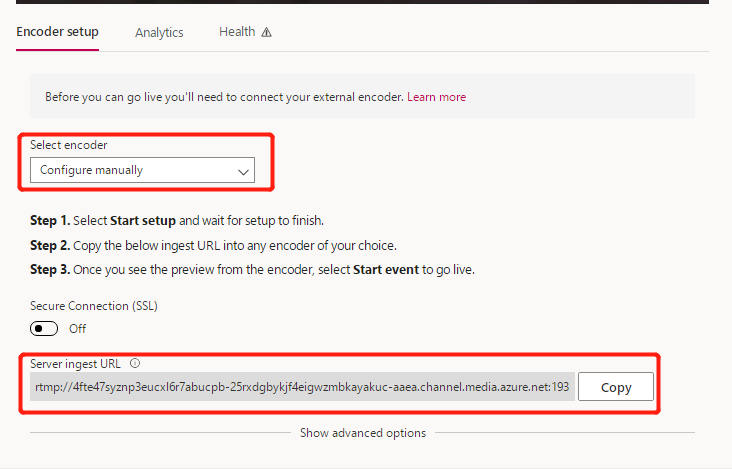
Task: Click the Server ingest URL label text
Action: (75, 364)
